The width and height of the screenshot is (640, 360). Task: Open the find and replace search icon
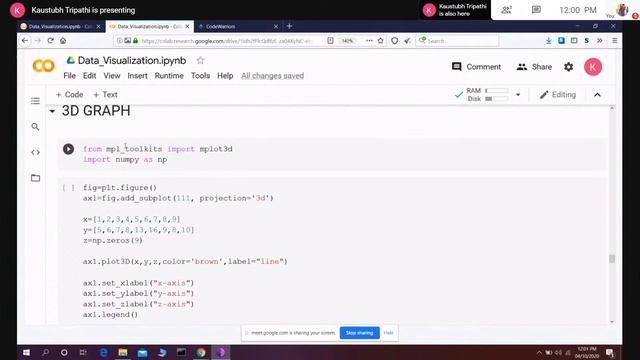click(x=36, y=127)
